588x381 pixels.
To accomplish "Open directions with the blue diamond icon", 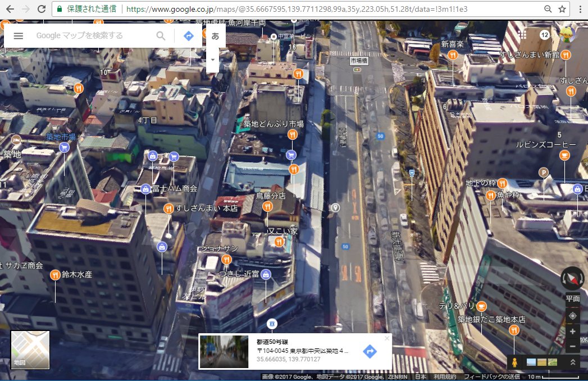I will point(189,35).
